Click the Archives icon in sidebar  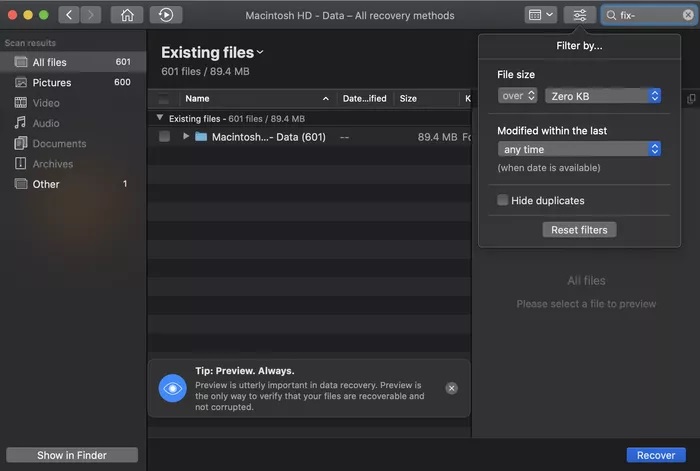(21, 163)
